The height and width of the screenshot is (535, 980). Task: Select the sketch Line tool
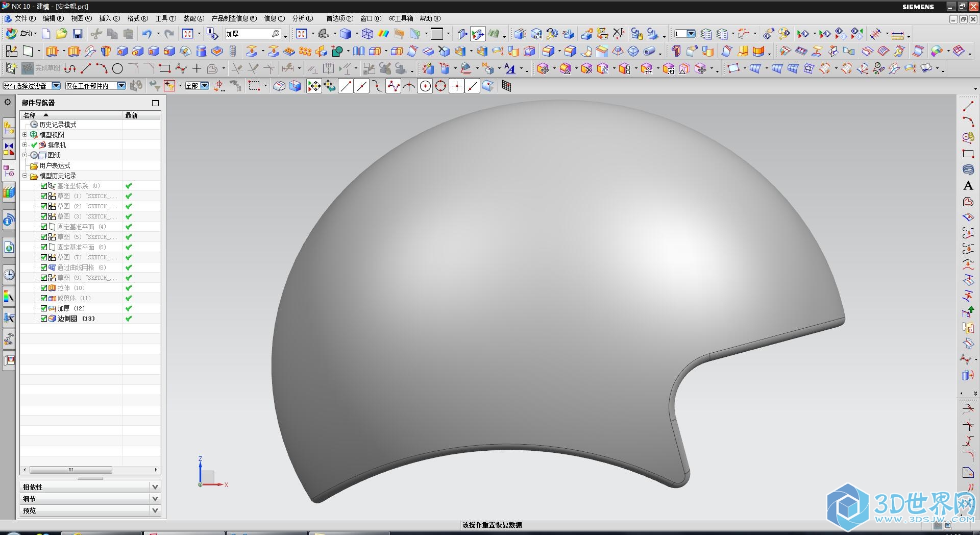point(86,68)
